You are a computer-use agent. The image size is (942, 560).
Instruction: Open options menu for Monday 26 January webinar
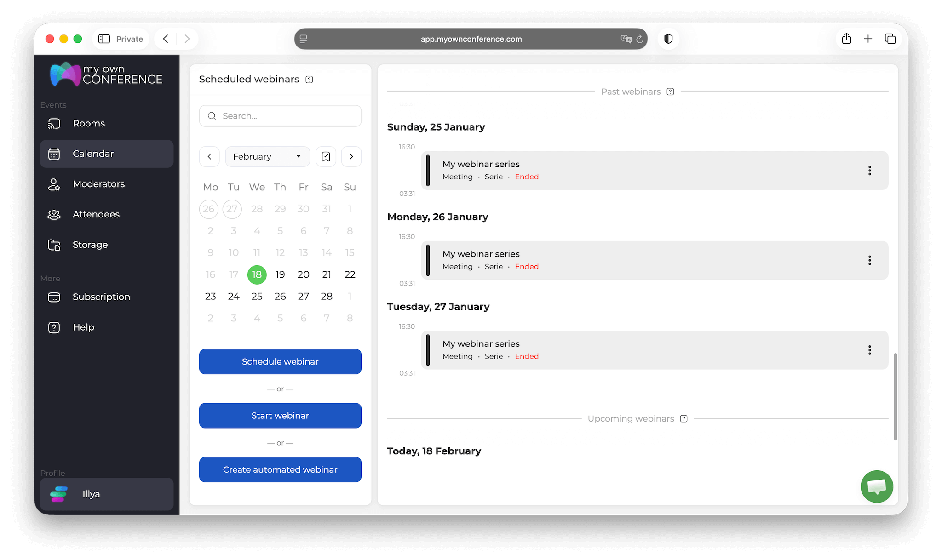coord(869,260)
